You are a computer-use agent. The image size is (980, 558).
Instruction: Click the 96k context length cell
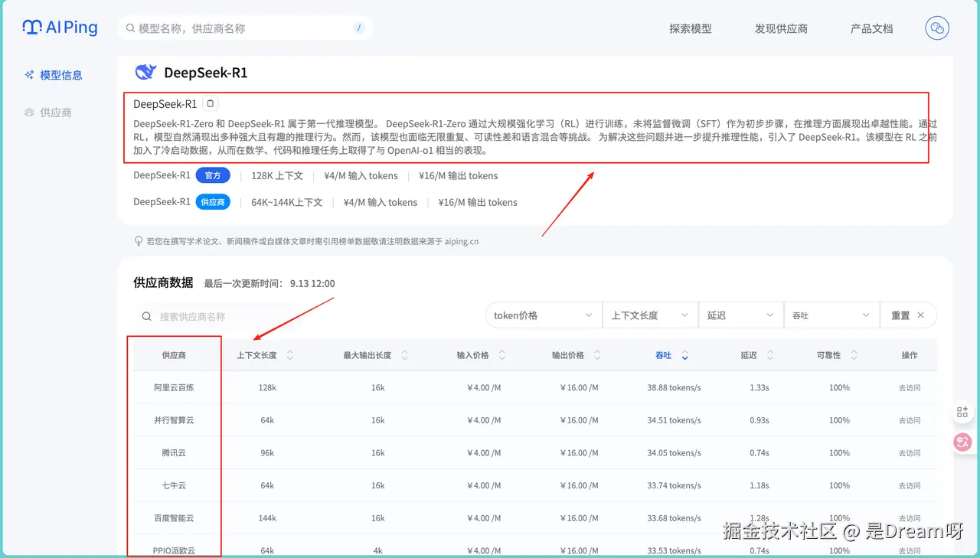click(x=267, y=453)
